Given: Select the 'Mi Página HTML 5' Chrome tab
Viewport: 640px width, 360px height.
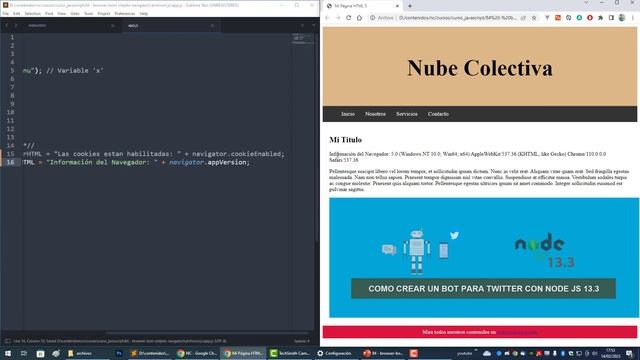Looking at the screenshot, I should (362, 6).
